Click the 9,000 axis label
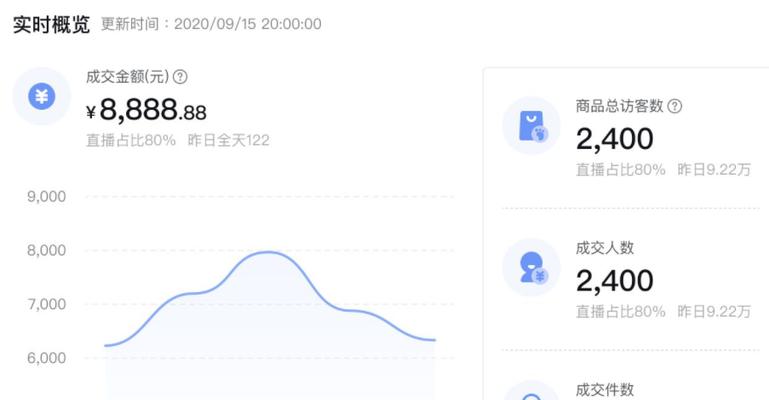This screenshot has width=769, height=400. [47, 197]
